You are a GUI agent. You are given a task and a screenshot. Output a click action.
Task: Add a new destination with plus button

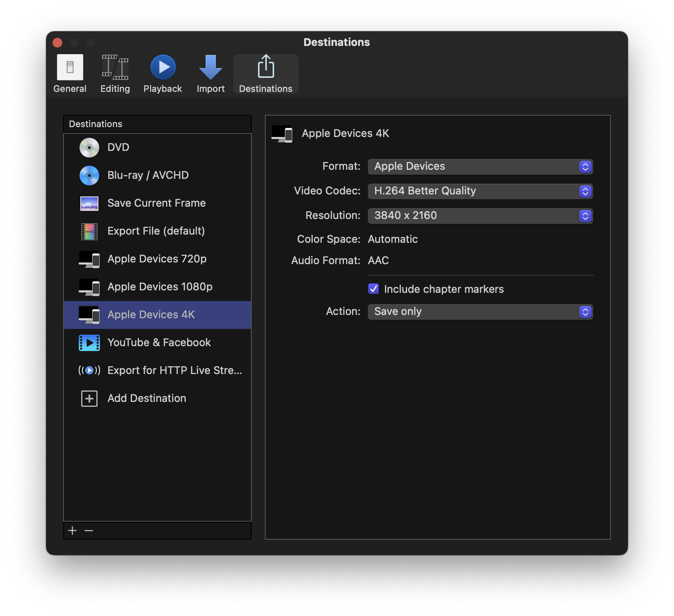coord(73,531)
